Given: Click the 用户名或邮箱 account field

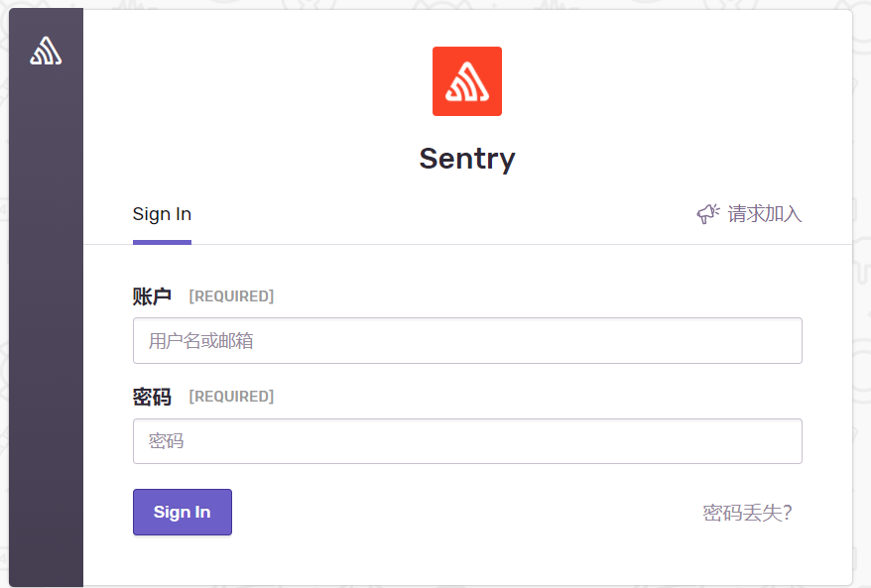Looking at the screenshot, I should click(x=466, y=340).
